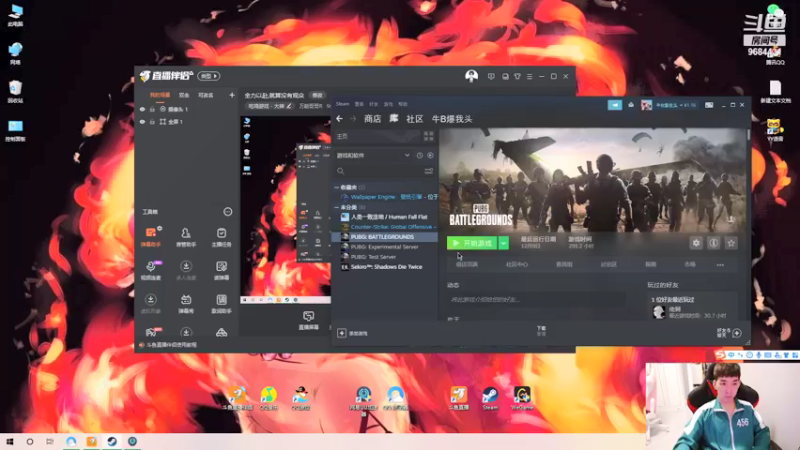Viewport: 800px width, 450px height.
Task: Select Counter-Strike: Global Offensive in library
Action: (x=389, y=227)
